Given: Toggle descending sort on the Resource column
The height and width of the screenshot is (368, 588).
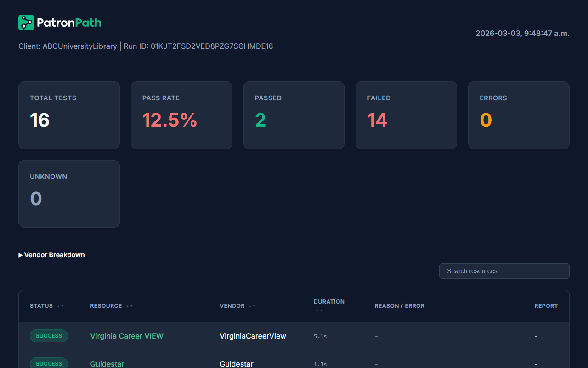Looking at the screenshot, I should pos(131,306).
